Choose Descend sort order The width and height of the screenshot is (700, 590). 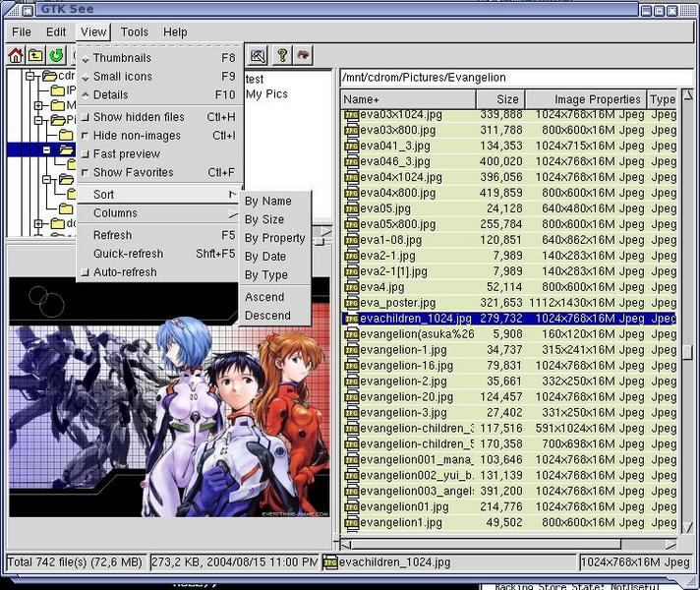pyautogui.click(x=275, y=316)
